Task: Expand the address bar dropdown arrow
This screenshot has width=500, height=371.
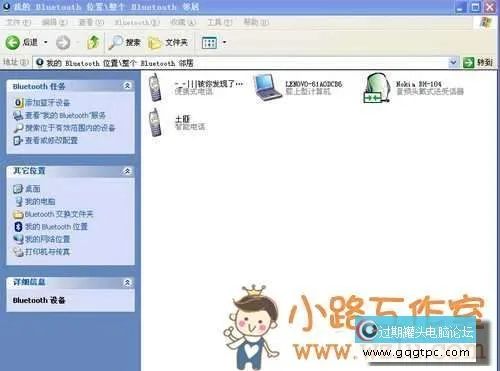Action: tap(453, 62)
